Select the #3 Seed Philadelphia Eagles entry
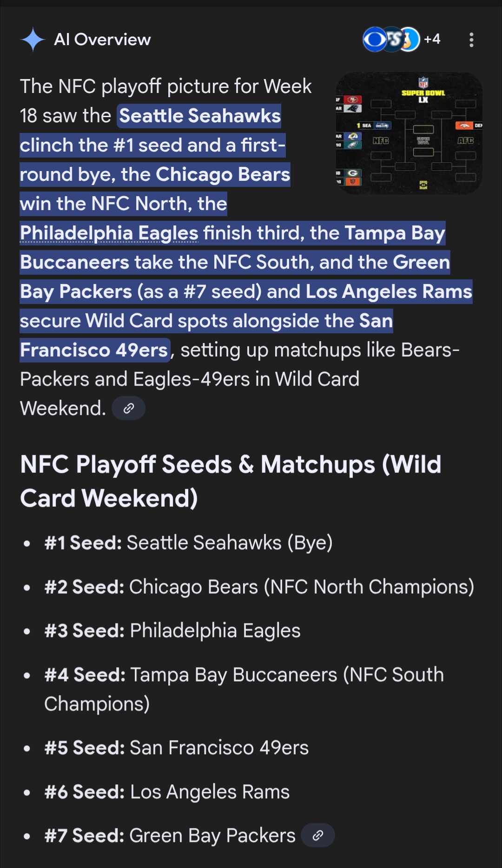Screen dimensions: 502x868 click(x=172, y=631)
